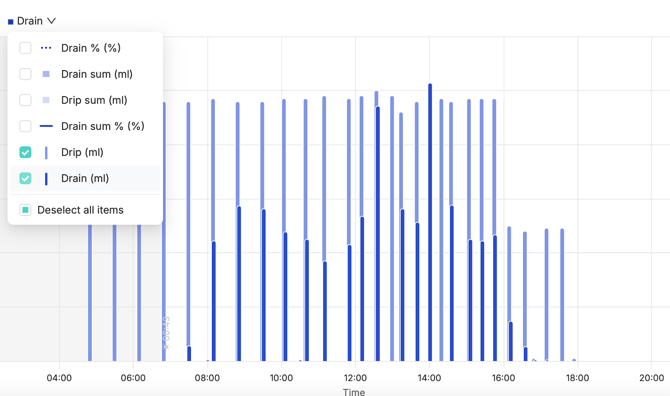Click Deselect all items
Viewport: 670px width, 396px height.
click(80, 210)
